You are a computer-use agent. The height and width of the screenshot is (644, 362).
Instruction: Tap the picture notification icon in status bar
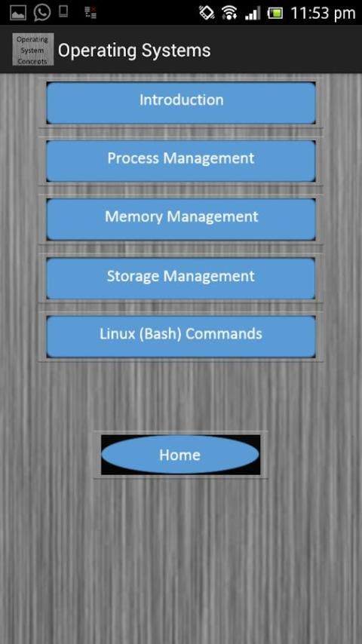(x=18, y=13)
